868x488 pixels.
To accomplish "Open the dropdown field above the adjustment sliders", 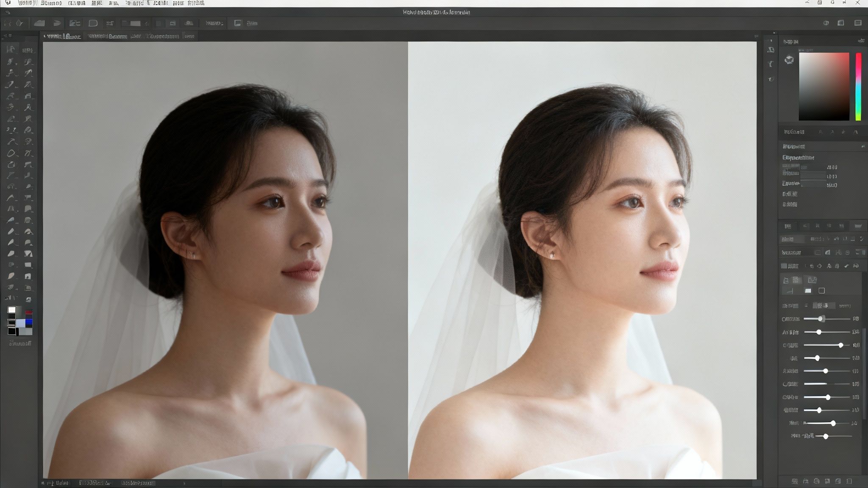I will pyautogui.click(x=824, y=305).
